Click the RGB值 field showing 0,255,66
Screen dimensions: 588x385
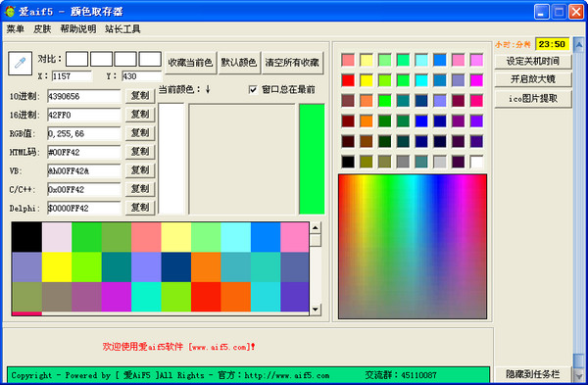pyautogui.click(x=84, y=133)
